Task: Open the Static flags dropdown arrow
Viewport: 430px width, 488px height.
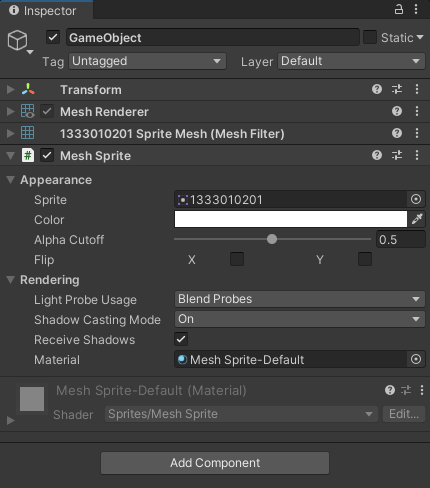Action: (x=420, y=37)
